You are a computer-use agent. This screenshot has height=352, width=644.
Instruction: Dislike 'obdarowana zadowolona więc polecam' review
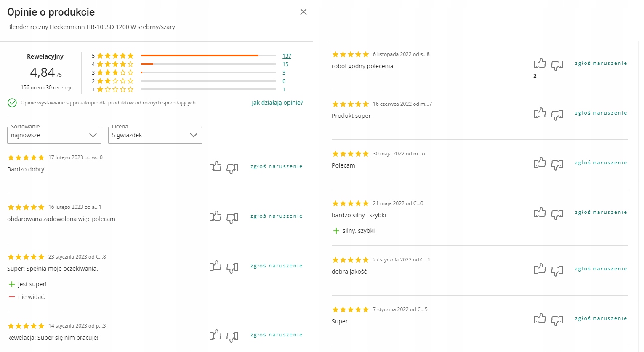(x=232, y=218)
